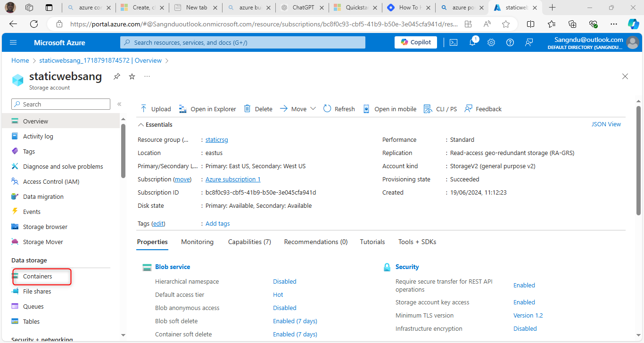Image resolution: width=644 pixels, height=343 pixels.
Task: Click Open in Explorer
Action: 207,109
